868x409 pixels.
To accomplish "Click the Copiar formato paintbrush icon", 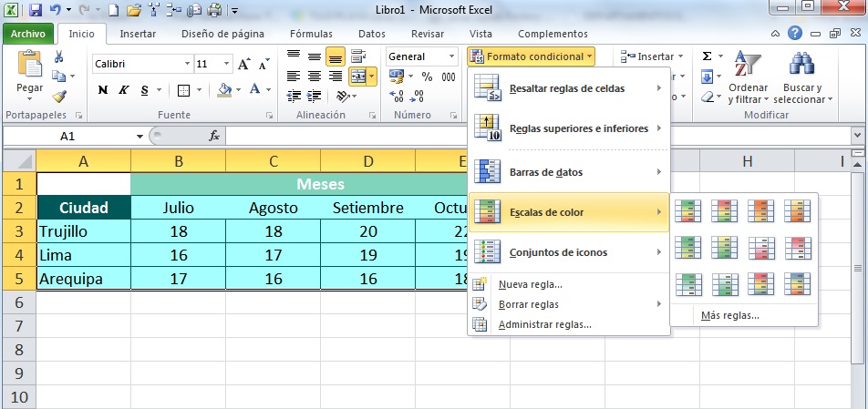I will (x=59, y=97).
